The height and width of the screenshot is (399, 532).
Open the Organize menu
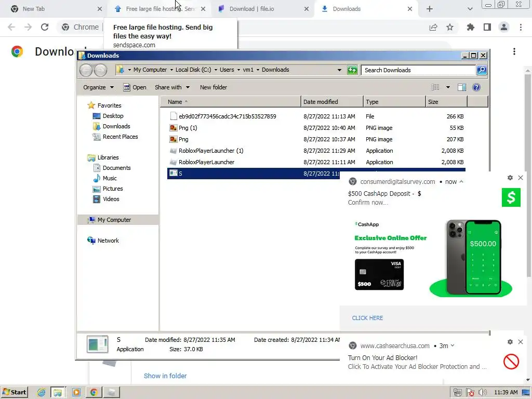[98, 87]
